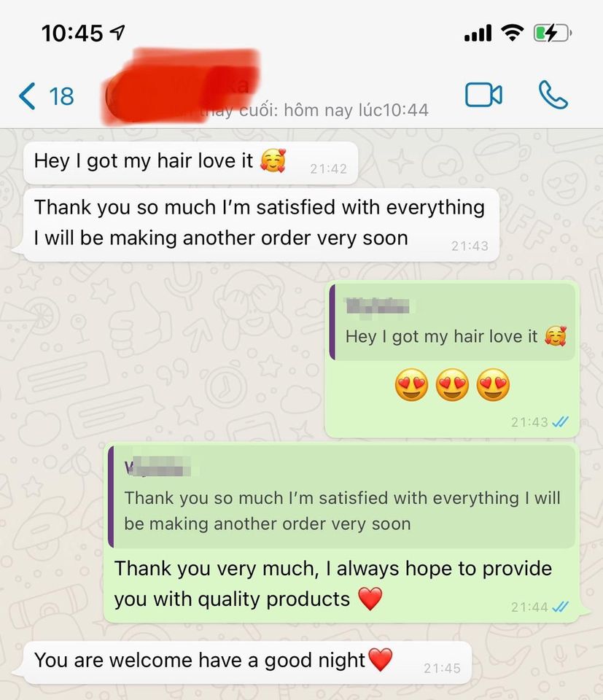This screenshot has height=700, width=603.
Task: Tap the battery charging indicator
Action: [x=553, y=33]
